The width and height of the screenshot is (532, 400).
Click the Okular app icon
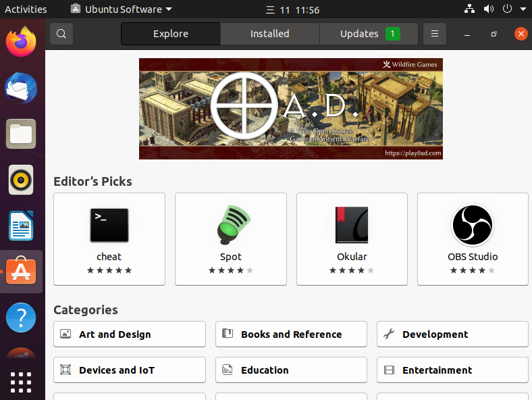tap(352, 225)
